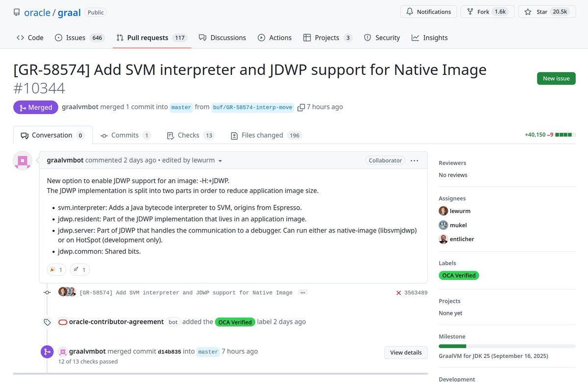The image size is (588, 382).
Task: Click the '2 days ago' comment timestamp
Action: coord(140,160)
